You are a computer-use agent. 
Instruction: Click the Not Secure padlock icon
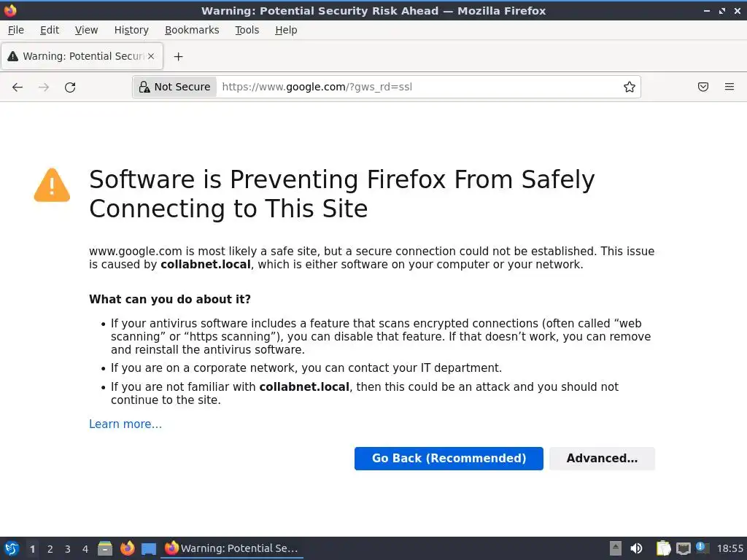[x=144, y=87]
